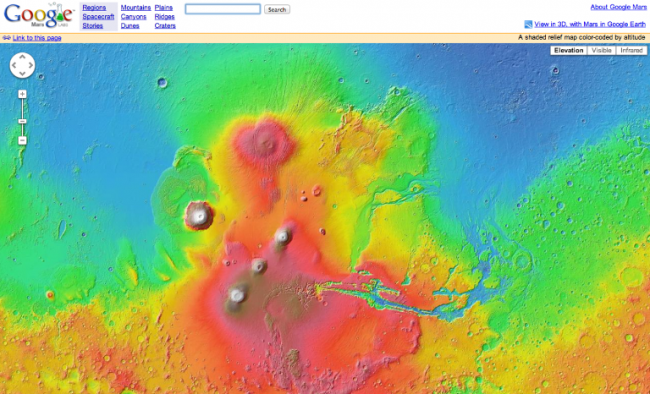Click the chain link icon in the yellow bar
Image resolution: width=650 pixels, height=394 pixels.
[7, 38]
